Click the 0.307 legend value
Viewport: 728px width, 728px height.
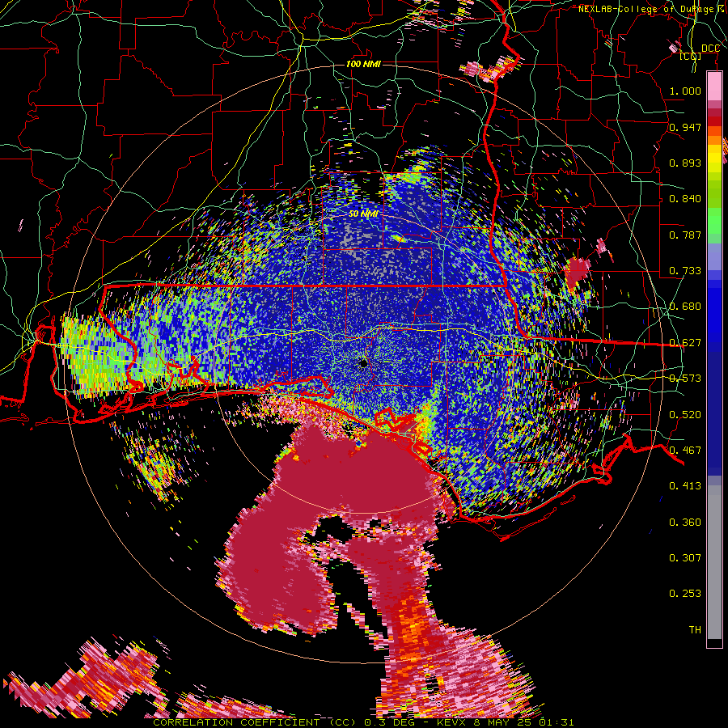click(x=685, y=558)
